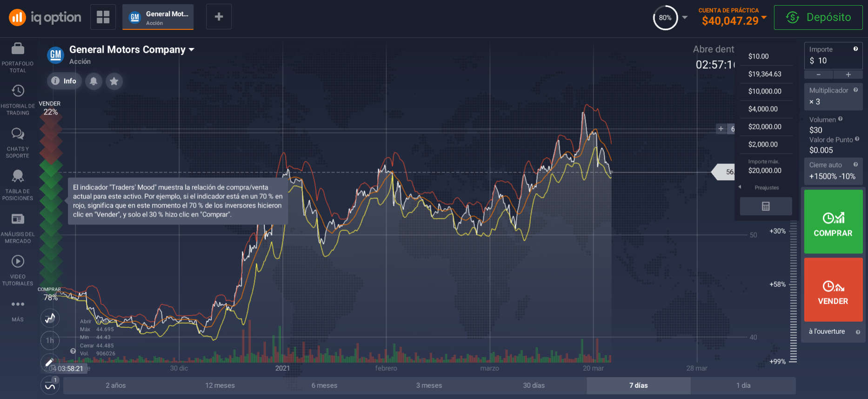868x399 pixels.
Task: Open asset Info button
Action: click(x=64, y=81)
